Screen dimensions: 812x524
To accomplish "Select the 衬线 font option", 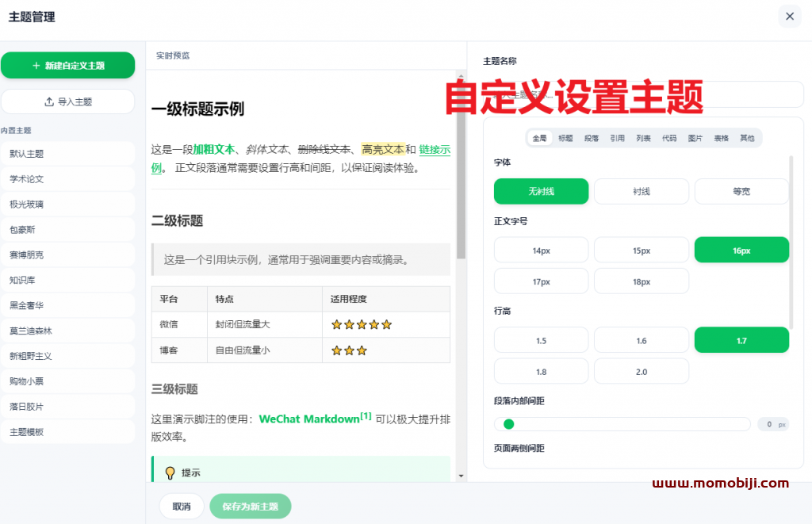I will (642, 191).
